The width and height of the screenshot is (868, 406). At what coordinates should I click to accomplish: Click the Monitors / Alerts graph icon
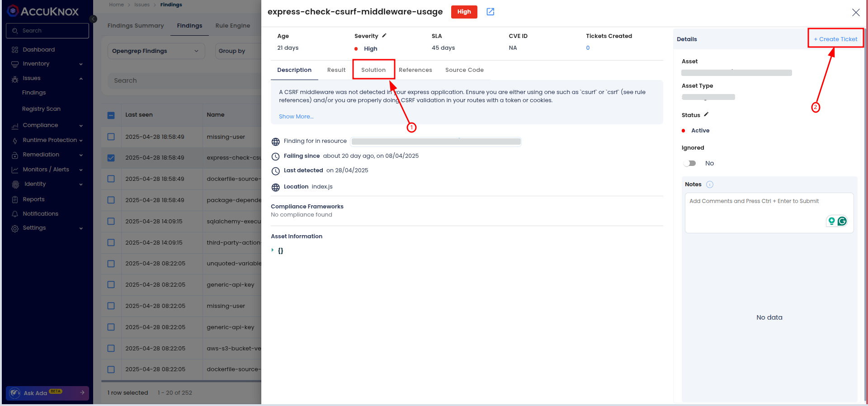[x=15, y=170]
